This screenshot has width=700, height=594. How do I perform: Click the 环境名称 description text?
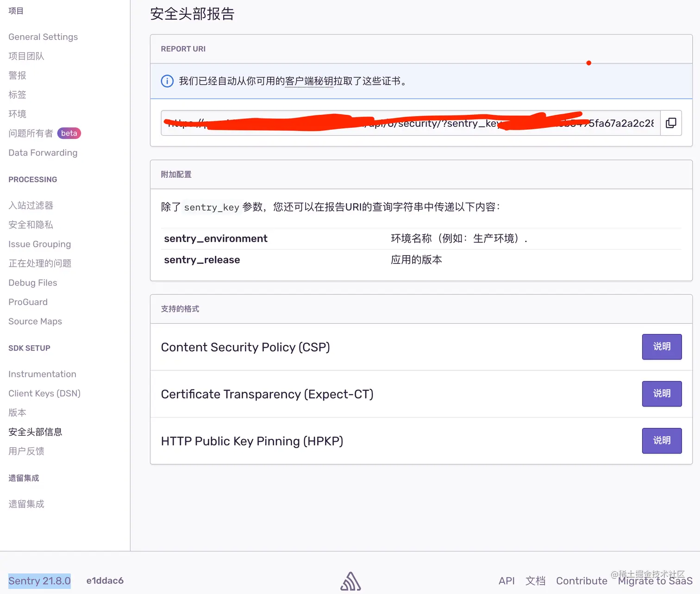(459, 238)
